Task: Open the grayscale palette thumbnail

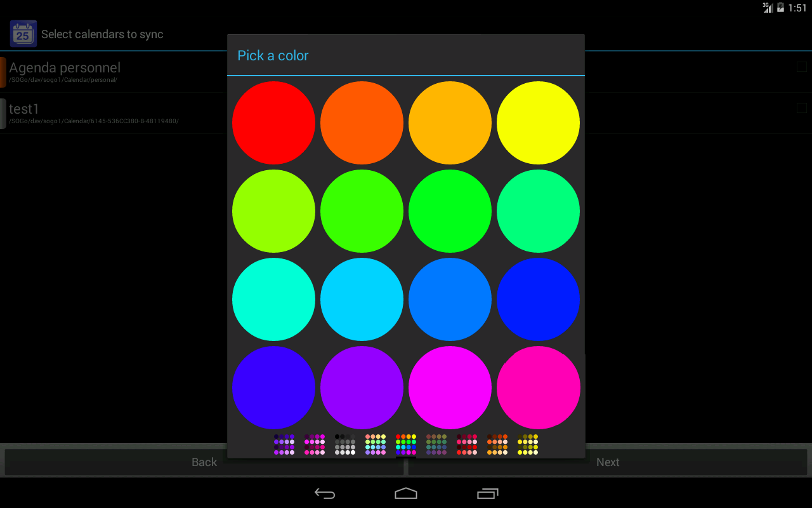Action: pyautogui.click(x=345, y=444)
